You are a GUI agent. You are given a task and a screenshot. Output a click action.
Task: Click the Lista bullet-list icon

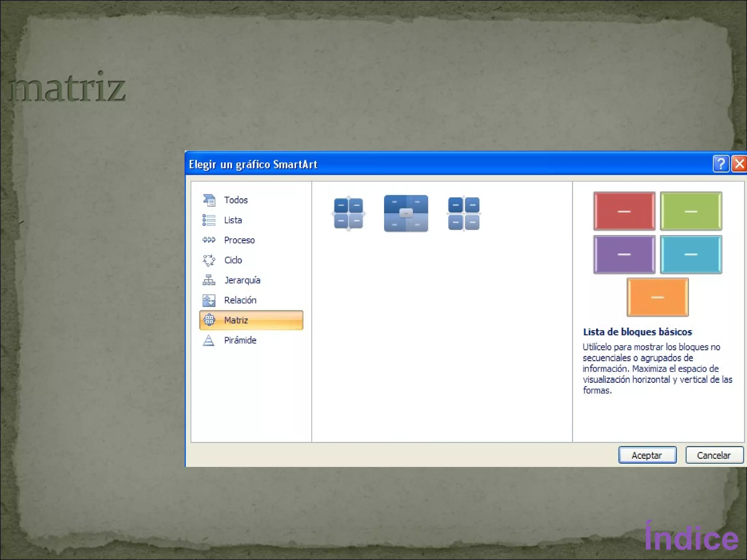click(x=209, y=220)
